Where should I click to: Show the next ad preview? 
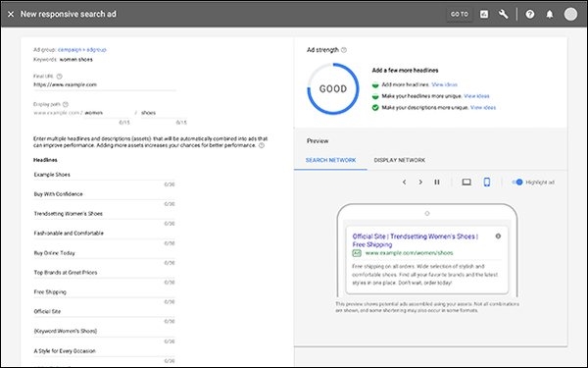tap(420, 183)
